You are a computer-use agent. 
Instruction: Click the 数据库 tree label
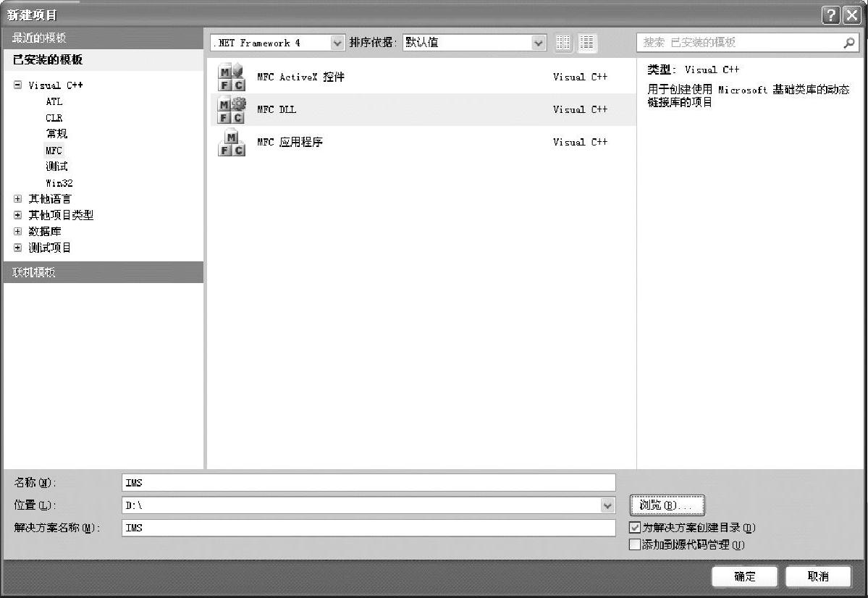tap(44, 232)
